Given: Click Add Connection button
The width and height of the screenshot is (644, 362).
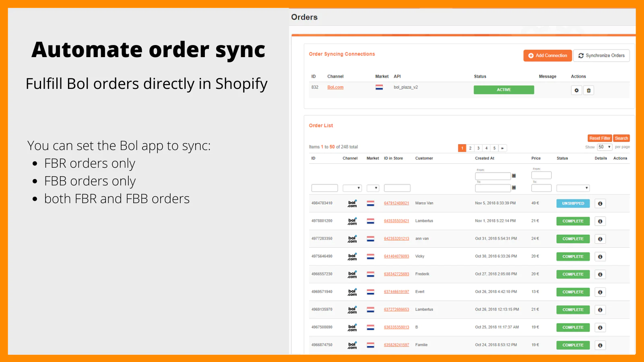Looking at the screenshot, I should point(547,56).
